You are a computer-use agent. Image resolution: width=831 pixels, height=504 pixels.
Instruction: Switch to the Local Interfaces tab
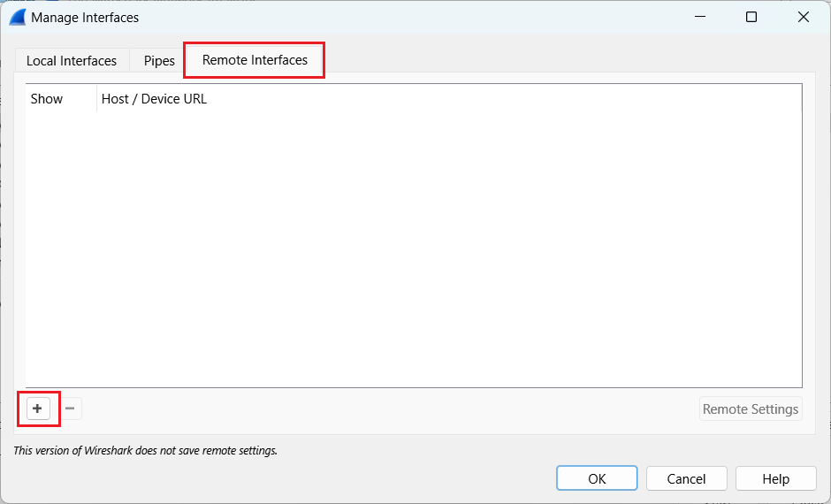click(72, 61)
